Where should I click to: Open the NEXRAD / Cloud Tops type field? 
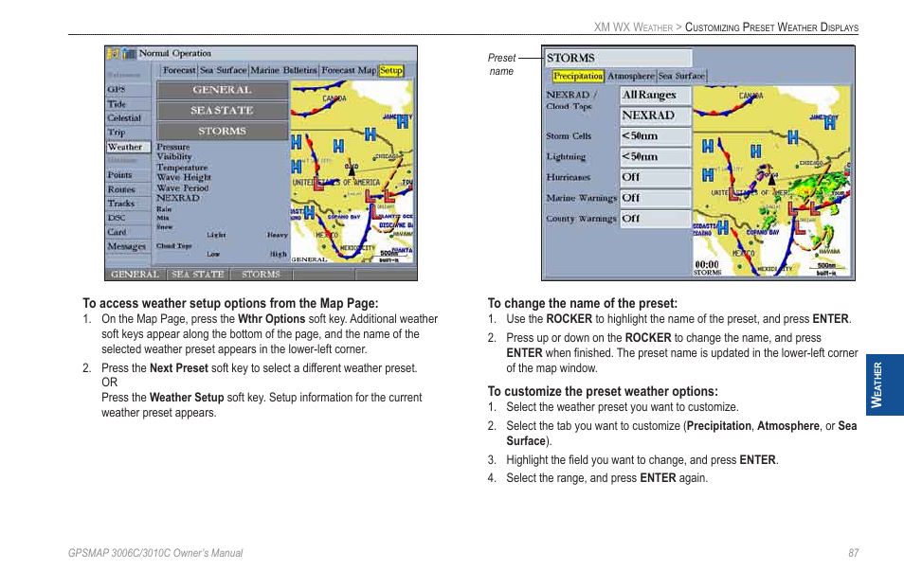coord(656,116)
